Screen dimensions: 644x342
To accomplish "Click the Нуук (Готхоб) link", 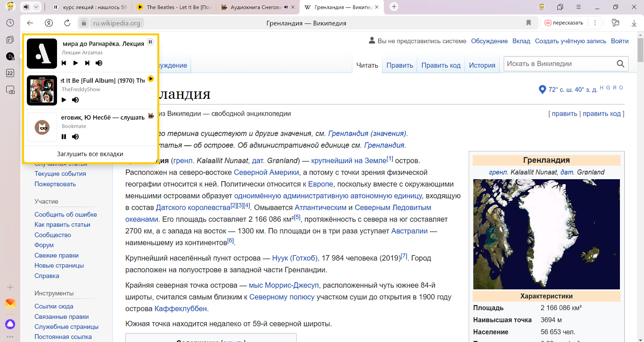I will click(x=295, y=258).
